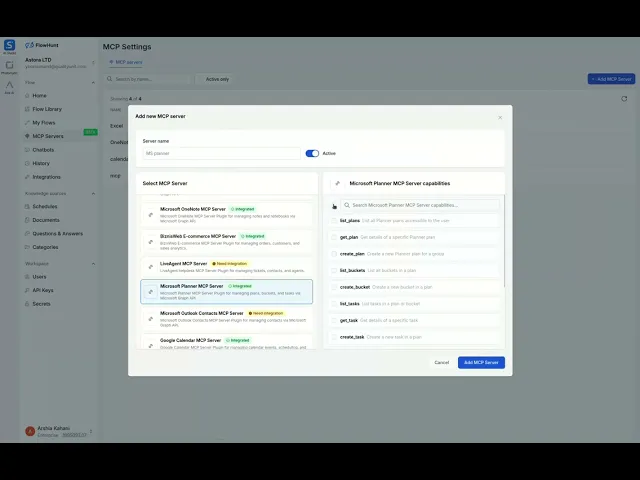This screenshot has height=480, width=640.
Task: Open API Keys in the sidebar
Action: click(43, 290)
